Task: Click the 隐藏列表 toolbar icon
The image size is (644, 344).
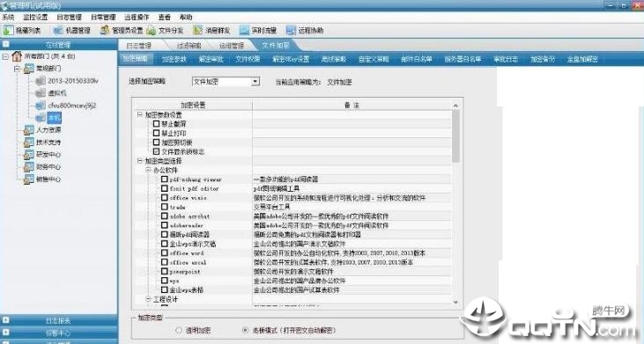Action: pyautogui.click(x=8, y=30)
